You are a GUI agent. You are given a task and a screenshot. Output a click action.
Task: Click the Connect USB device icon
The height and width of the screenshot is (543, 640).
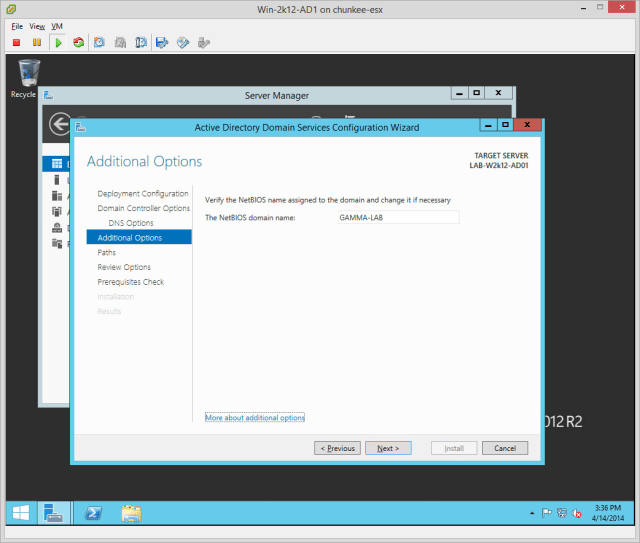click(203, 42)
